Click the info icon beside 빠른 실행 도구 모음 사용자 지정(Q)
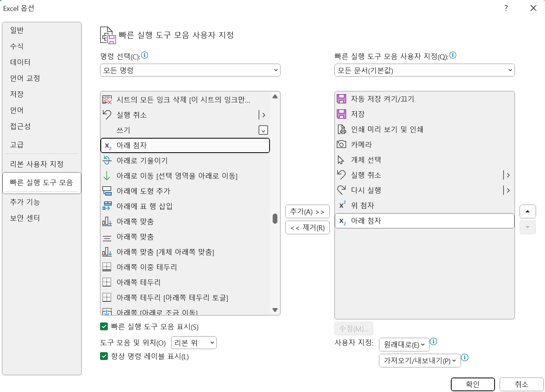Screen dimensions: 545x392 coord(453,55)
